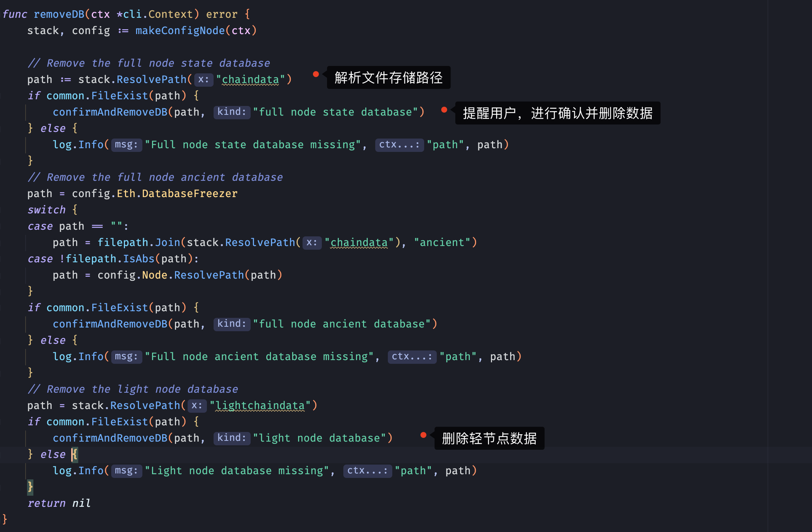Click the string "ancient"

442,243
